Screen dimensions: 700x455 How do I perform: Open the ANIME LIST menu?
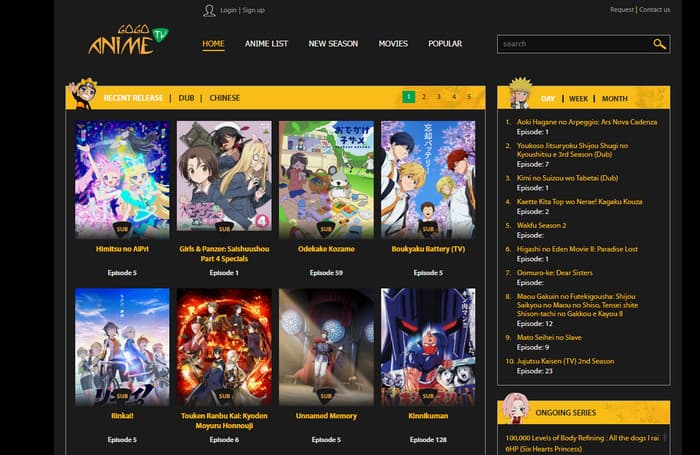(266, 43)
